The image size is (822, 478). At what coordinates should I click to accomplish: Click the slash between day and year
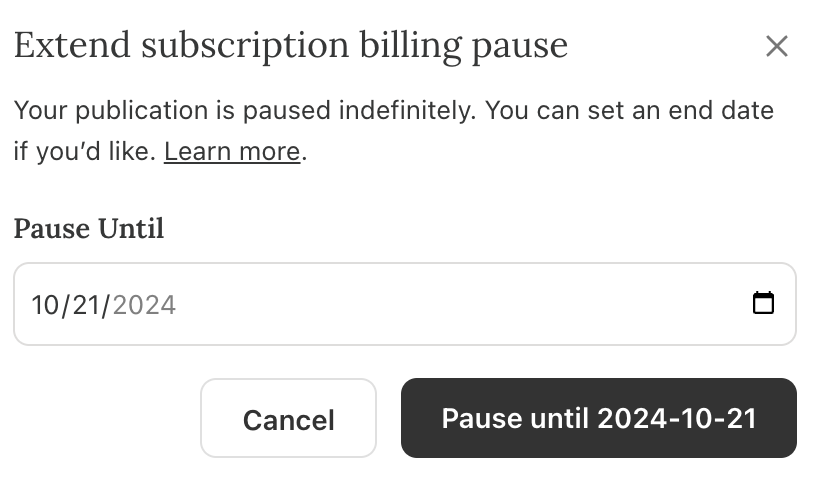(106, 305)
